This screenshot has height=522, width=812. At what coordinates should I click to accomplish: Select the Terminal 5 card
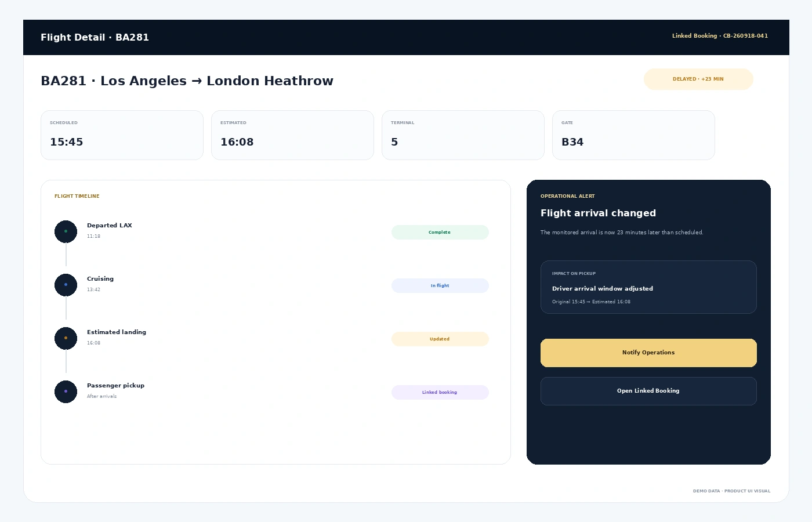[463, 135]
